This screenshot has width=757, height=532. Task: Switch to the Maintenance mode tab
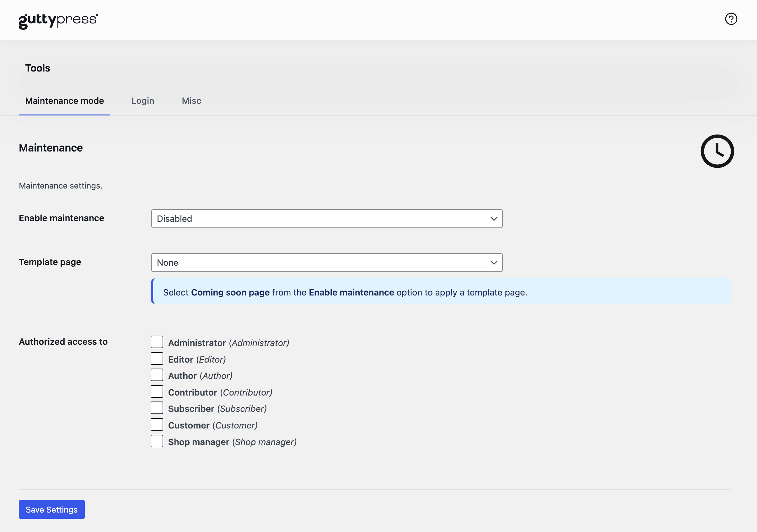click(64, 101)
